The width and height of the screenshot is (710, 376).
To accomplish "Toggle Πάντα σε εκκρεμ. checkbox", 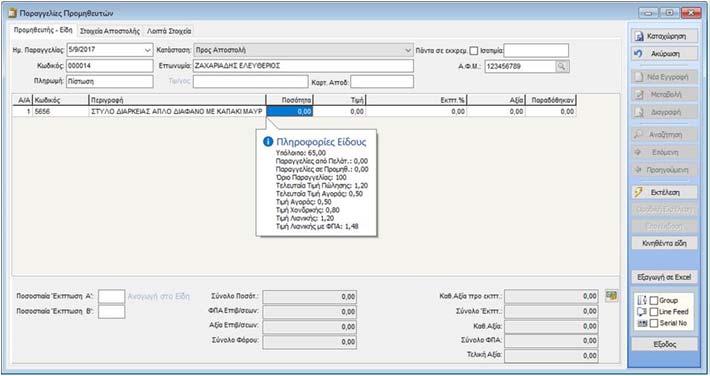I will [474, 51].
